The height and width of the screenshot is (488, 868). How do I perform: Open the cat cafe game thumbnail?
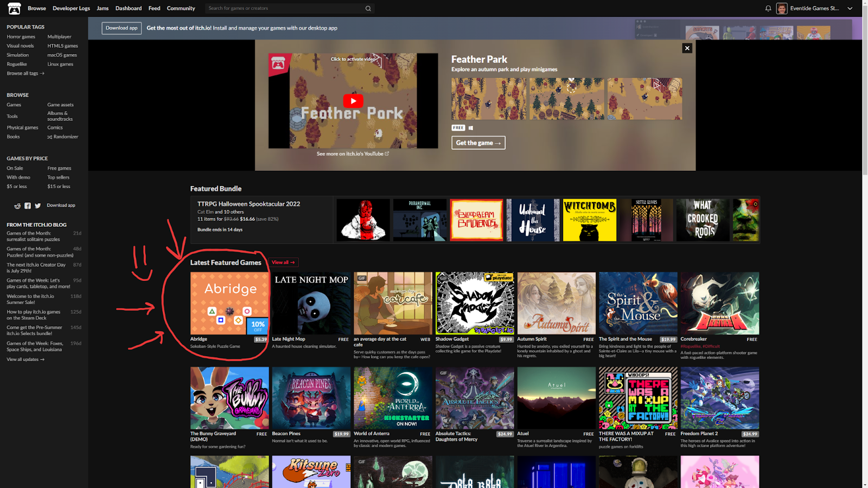tap(393, 303)
